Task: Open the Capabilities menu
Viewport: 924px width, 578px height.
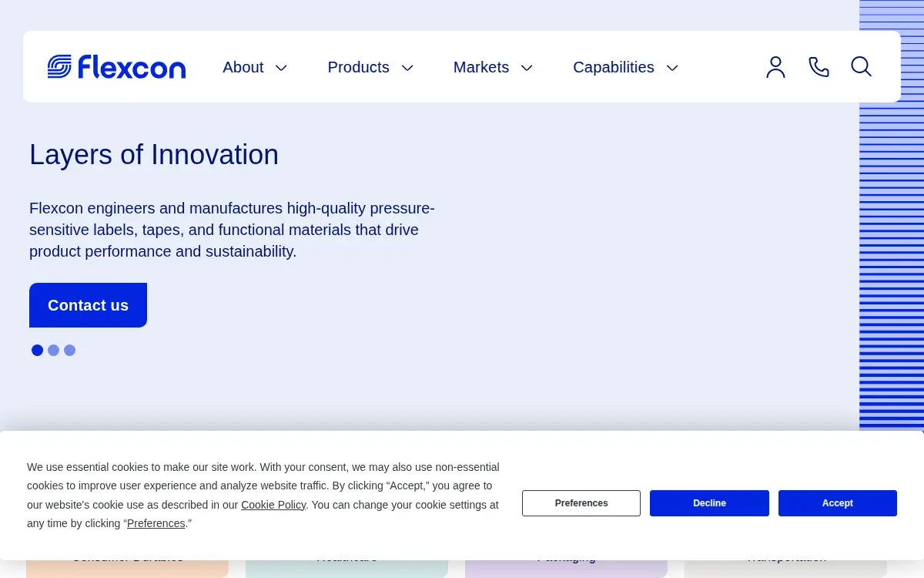Action: click(614, 67)
